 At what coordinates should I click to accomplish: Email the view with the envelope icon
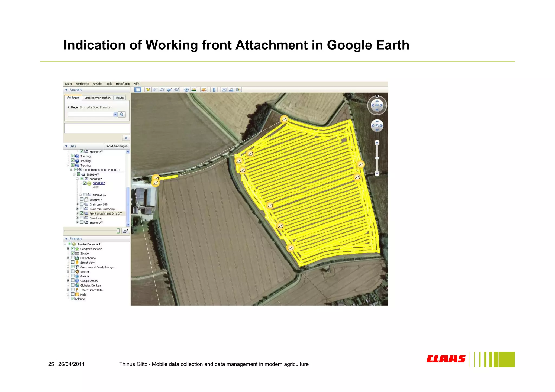click(x=224, y=90)
